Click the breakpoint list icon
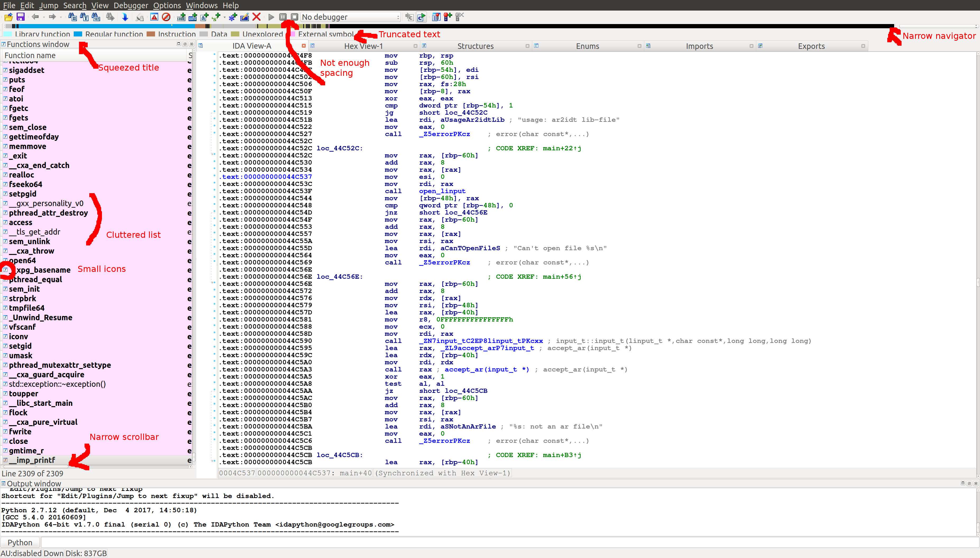The height and width of the screenshot is (558, 980). [x=436, y=17]
